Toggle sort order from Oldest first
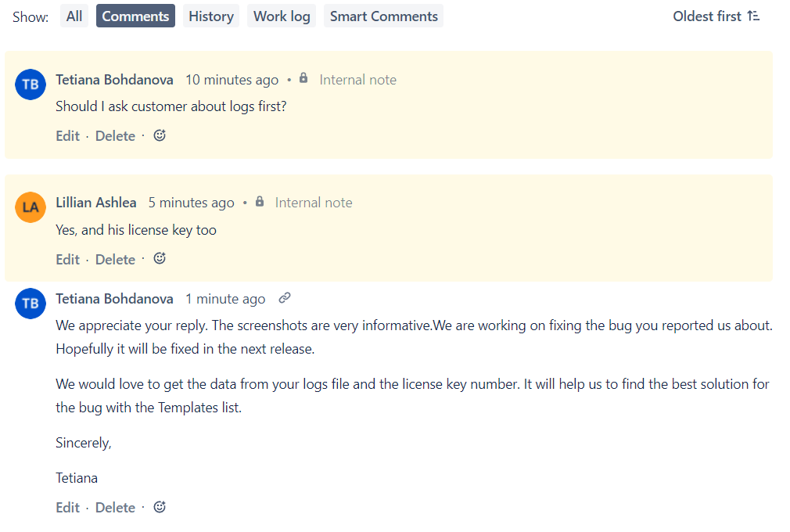Screen dimensions: 790x532 pos(716,16)
